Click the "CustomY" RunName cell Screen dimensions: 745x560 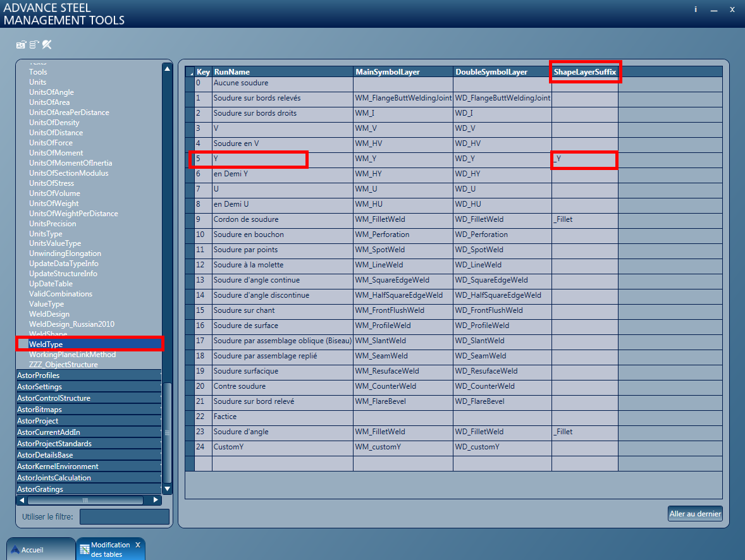point(282,447)
